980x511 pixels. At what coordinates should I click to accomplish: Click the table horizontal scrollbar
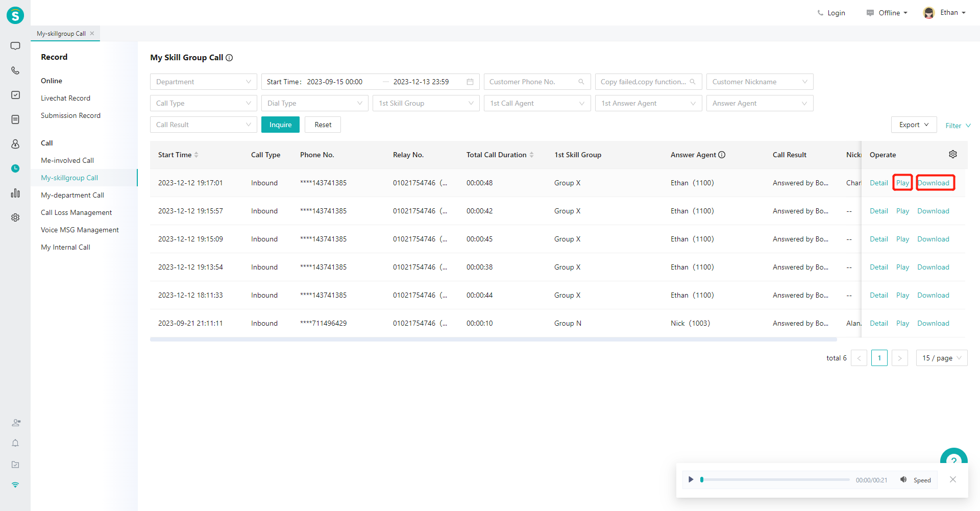point(493,339)
